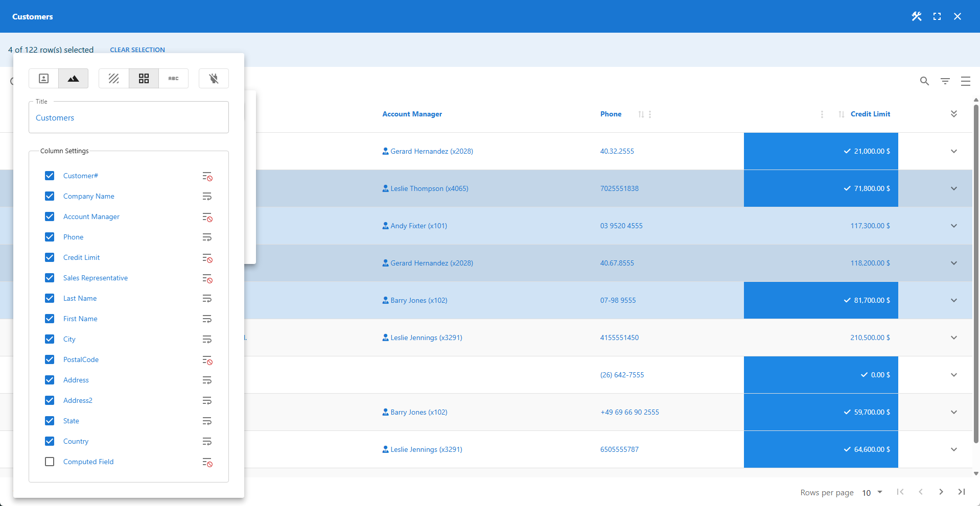This screenshot has width=980, height=506.
Task: Sort by the Credit Limit column header
Action: click(x=870, y=114)
